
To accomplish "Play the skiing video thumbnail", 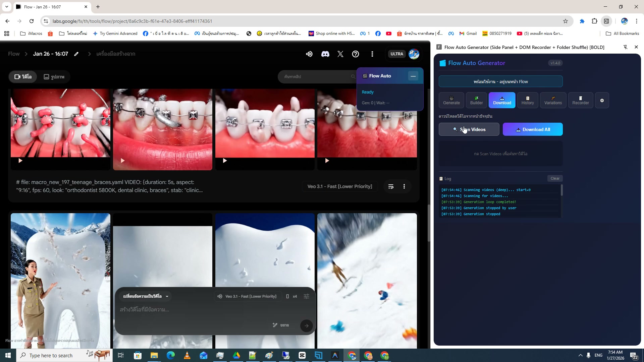I will [367, 280].
